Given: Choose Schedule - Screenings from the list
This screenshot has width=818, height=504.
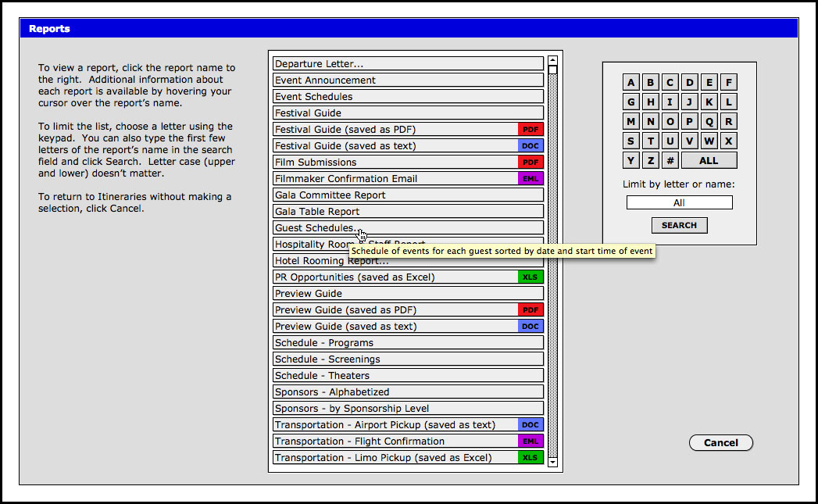Looking at the screenshot, I should [x=408, y=359].
